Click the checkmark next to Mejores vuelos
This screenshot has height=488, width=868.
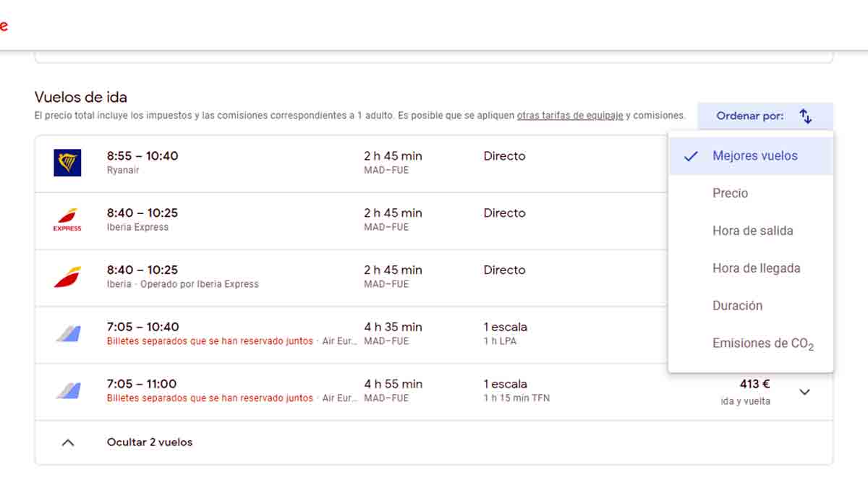click(x=691, y=156)
